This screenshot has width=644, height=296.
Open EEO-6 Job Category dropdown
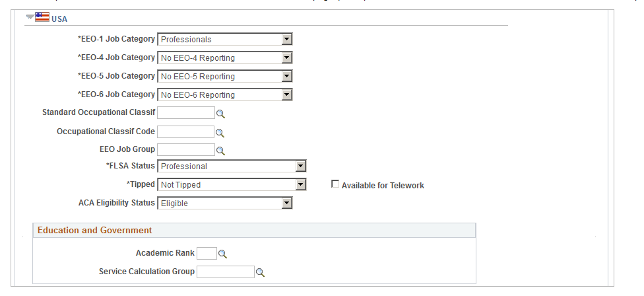[224, 95]
